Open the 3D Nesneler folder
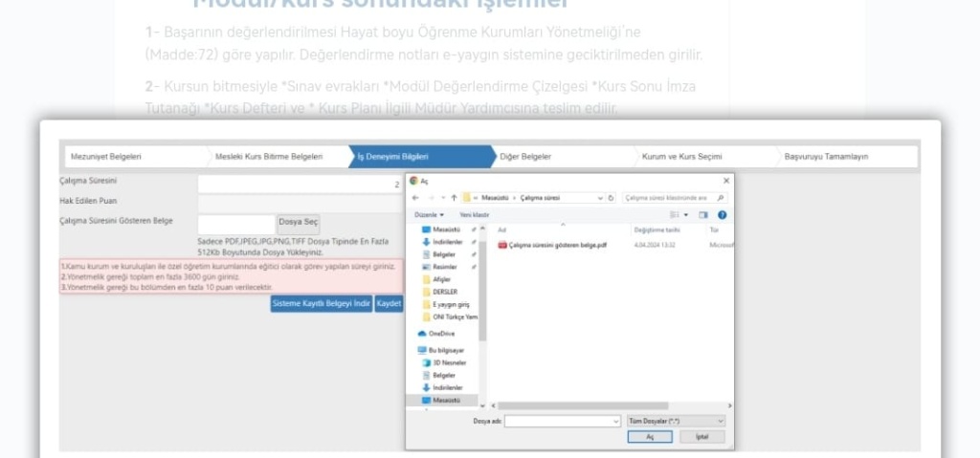The image size is (980, 458). click(448, 363)
